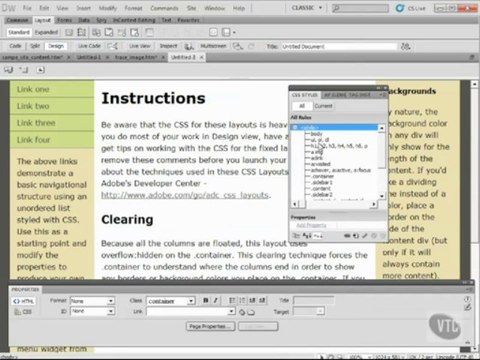Click Browse for File folder icon

coord(251,312)
